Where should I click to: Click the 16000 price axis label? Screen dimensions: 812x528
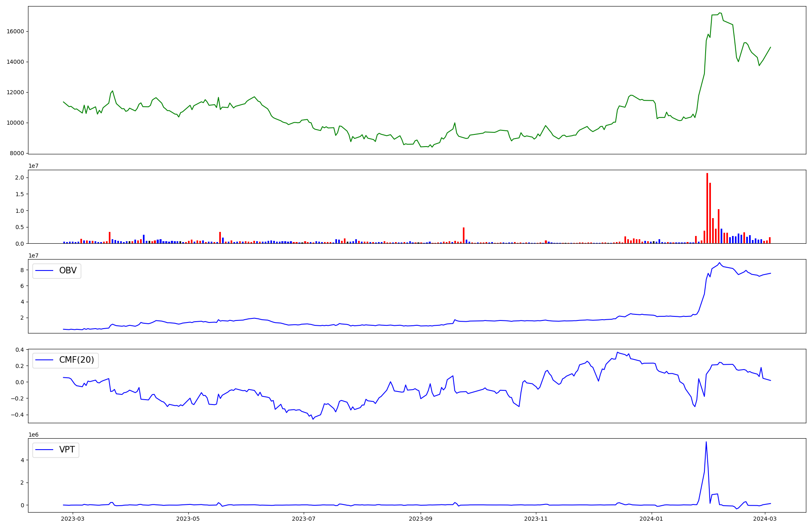(x=16, y=31)
